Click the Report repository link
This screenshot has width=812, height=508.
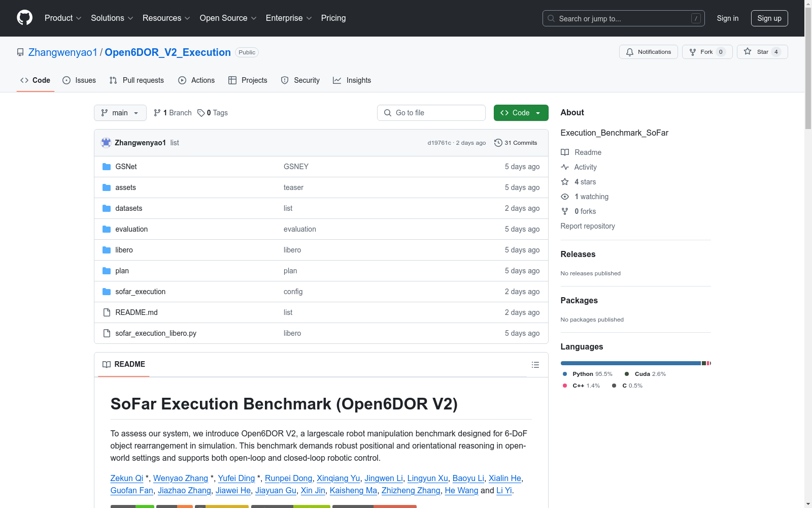coord(588,226)
